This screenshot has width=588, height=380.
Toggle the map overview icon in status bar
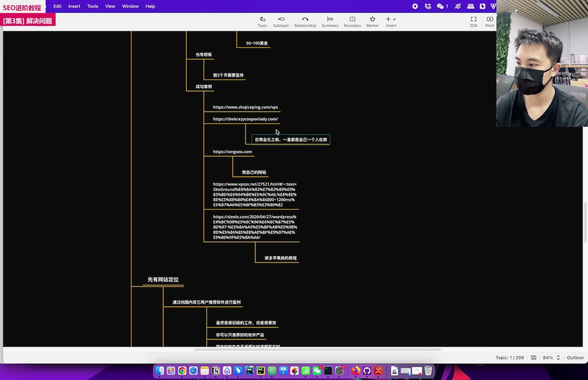534,357
